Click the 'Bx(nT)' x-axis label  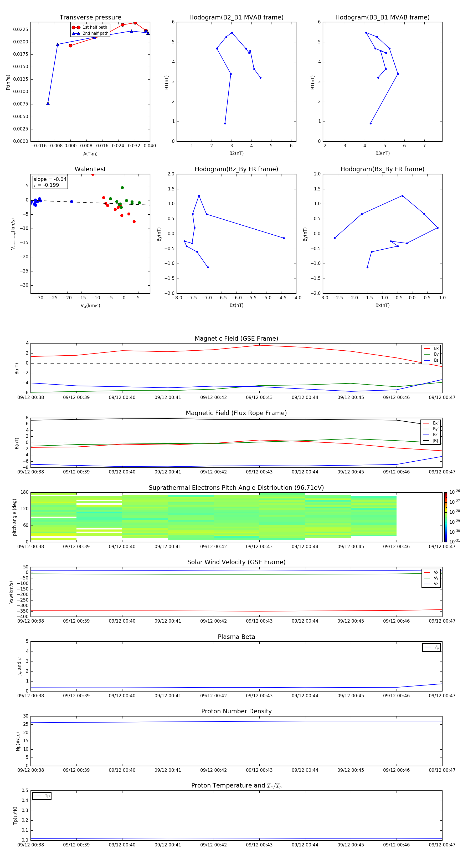coord(382,305)
